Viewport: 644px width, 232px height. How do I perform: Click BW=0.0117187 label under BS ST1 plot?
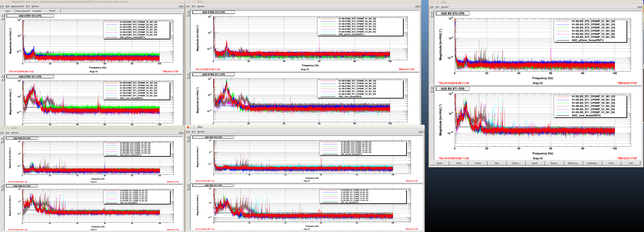[x=627, y=158]
